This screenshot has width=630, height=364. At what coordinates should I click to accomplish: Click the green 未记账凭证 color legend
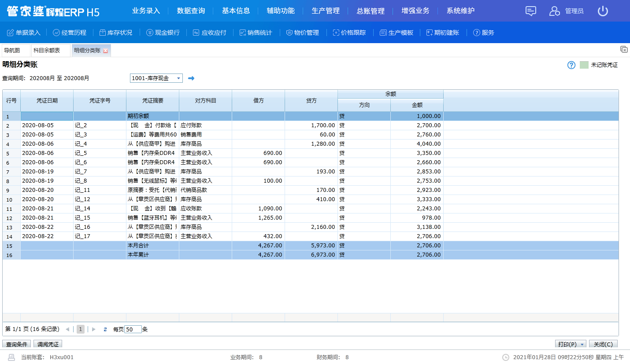[584, 65]
